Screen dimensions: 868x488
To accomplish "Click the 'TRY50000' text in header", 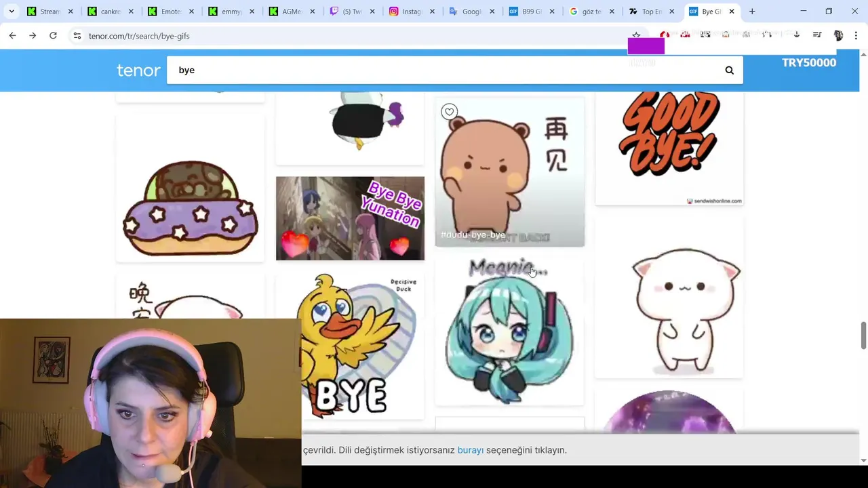I will click(808, 62).
